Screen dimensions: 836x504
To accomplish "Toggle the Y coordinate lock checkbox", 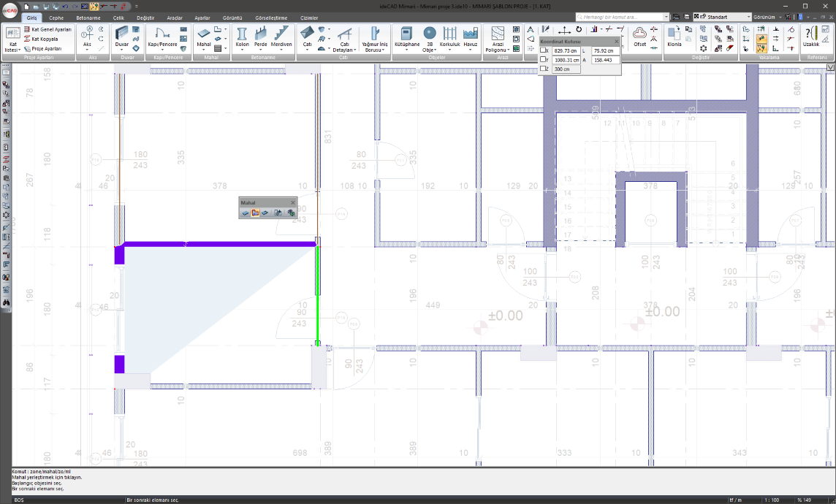I will pos(544,60).
